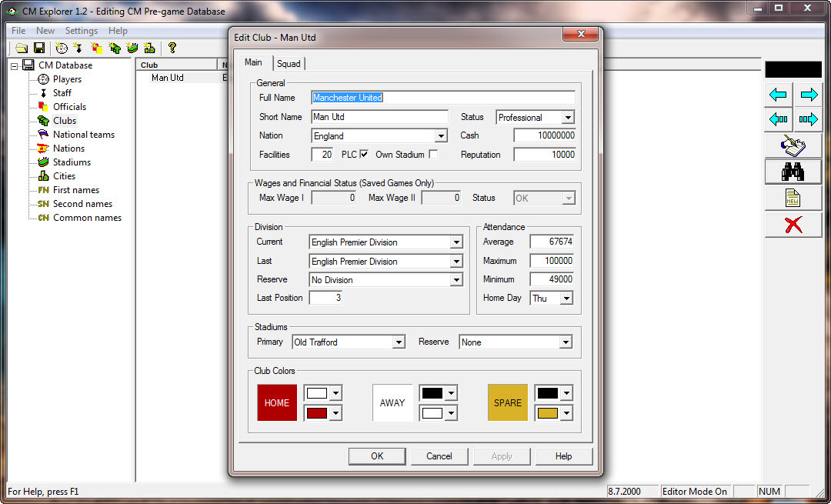Viewport: 831px width, 504px height.
Task: Open the Home Day dropdown
Action: point(566,299)
